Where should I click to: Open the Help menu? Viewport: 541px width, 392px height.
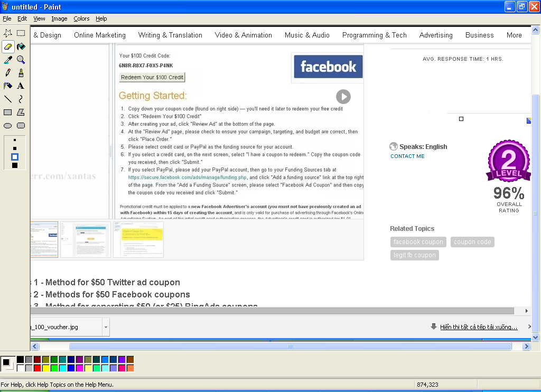tap(101, 18)
